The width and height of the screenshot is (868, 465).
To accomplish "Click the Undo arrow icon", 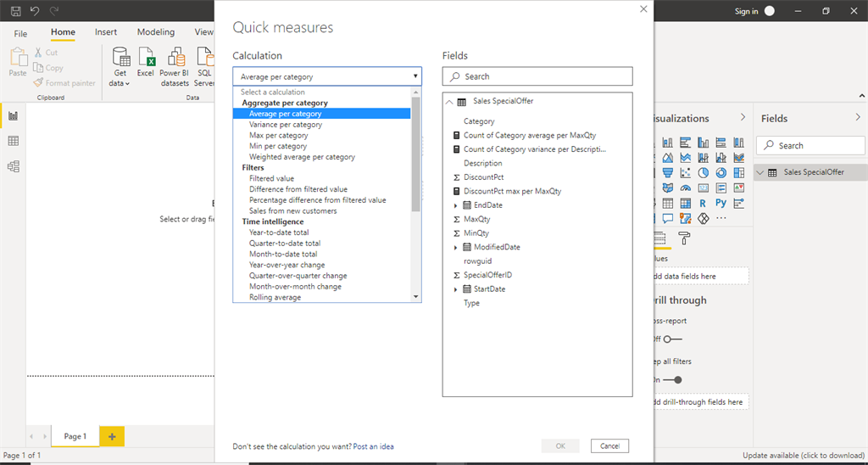I will (35, 11).
